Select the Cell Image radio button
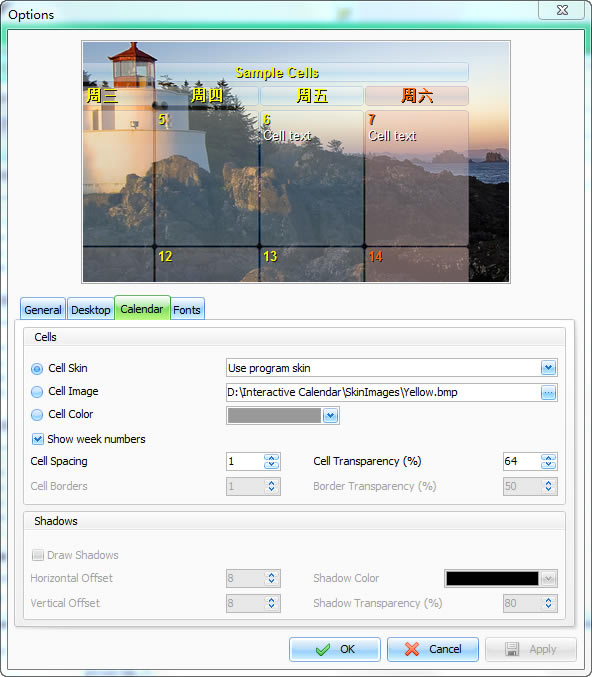 (37, 392)
